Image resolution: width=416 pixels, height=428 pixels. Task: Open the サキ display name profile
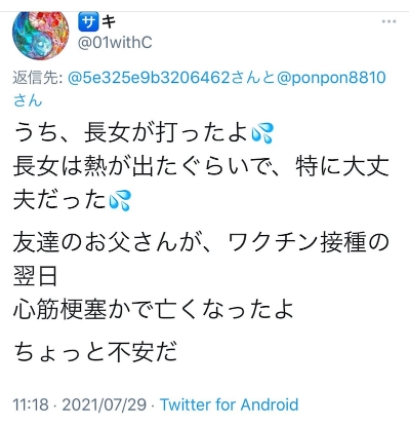[x=97, y=21]
